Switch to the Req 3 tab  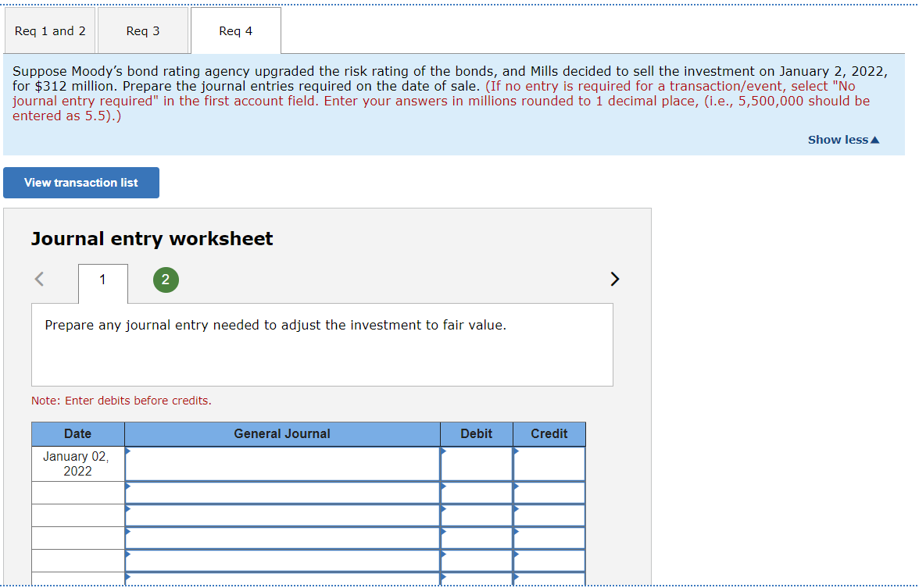tap(143, 31)
